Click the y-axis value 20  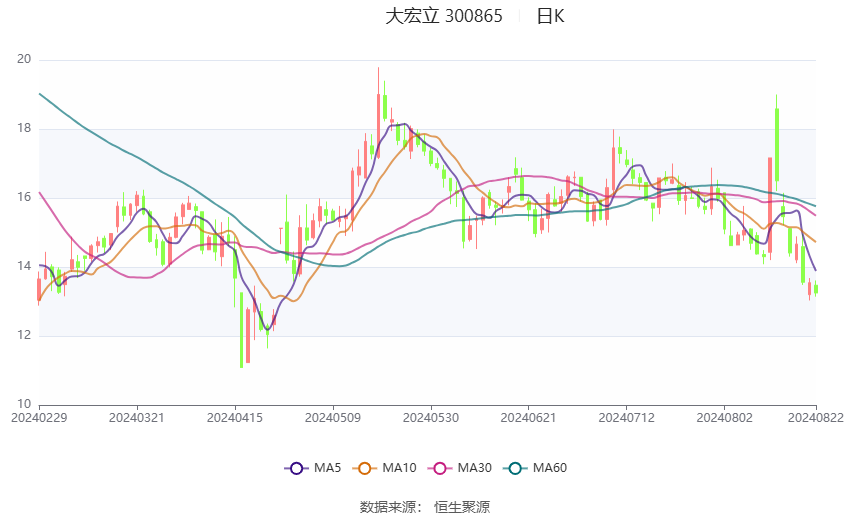[24, 59]
